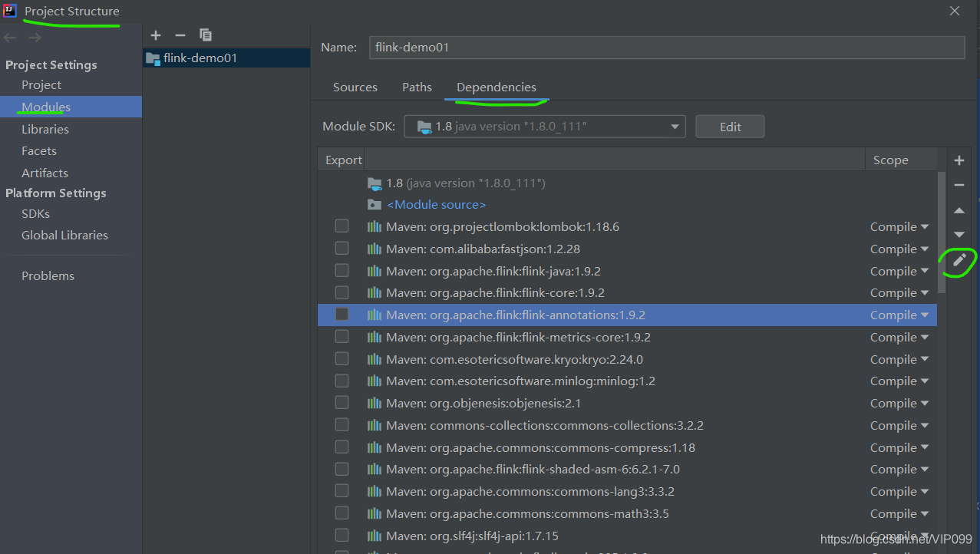This screenshot has height=554, width=980.
Task: Switch to the Sources tab
Action: click(355, 87)
